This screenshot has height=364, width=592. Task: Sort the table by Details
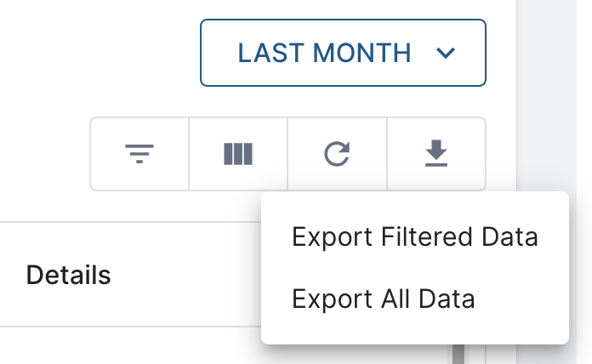pyautogui.click(x=69, y=275)
